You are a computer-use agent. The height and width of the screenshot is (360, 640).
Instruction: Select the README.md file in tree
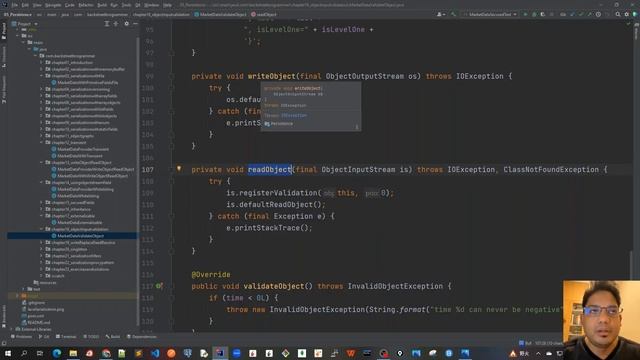click(x=36, y=322)
